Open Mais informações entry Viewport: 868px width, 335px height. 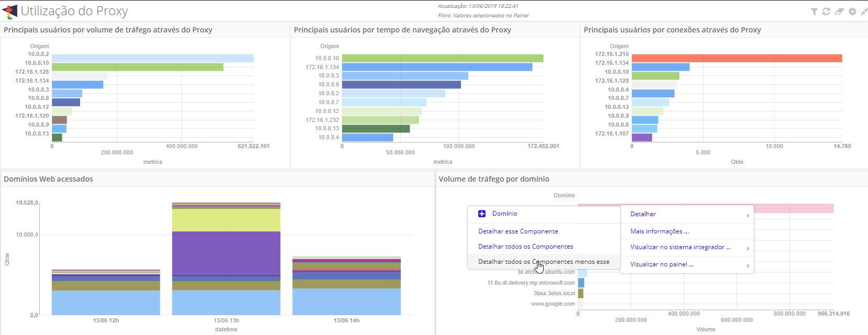660,231
